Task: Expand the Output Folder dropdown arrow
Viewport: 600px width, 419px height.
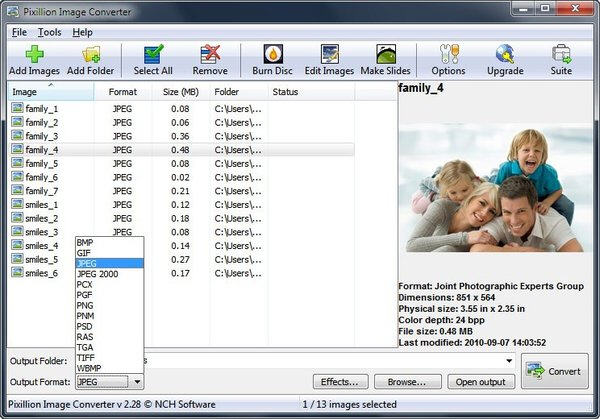Action: [x=510, y=360]
